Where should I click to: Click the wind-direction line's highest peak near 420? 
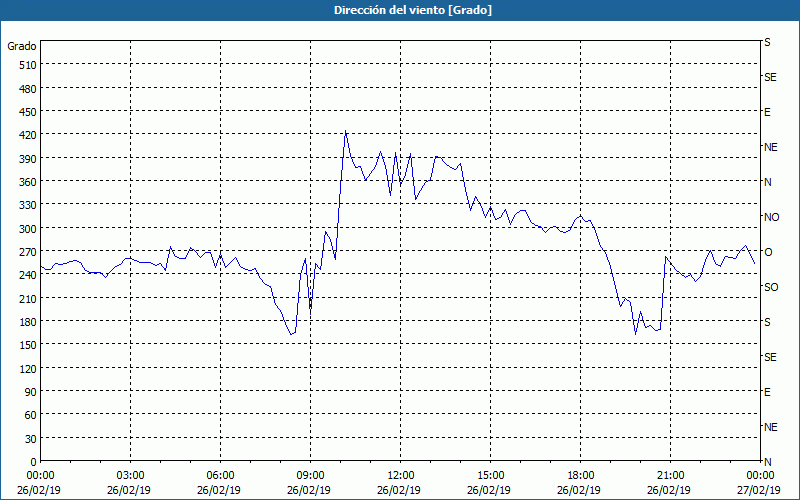pyautogui.click(x=345, y=131)
